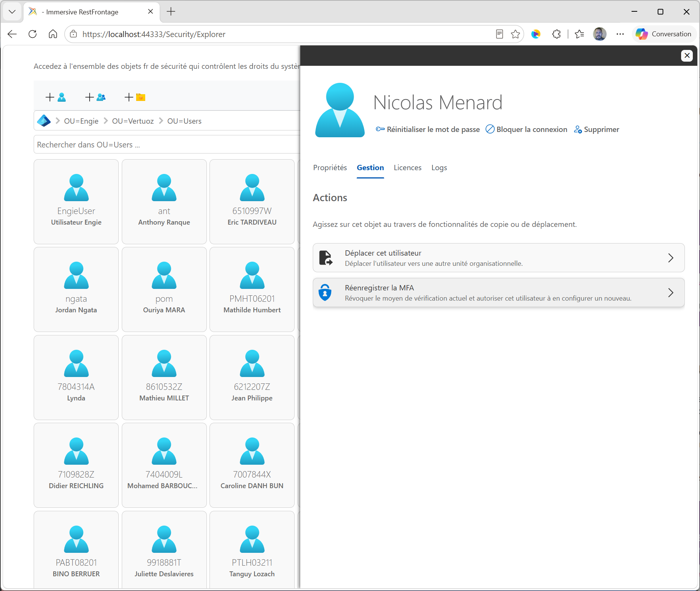Select the Didier REICHLING user card

(x=76, y=465)
